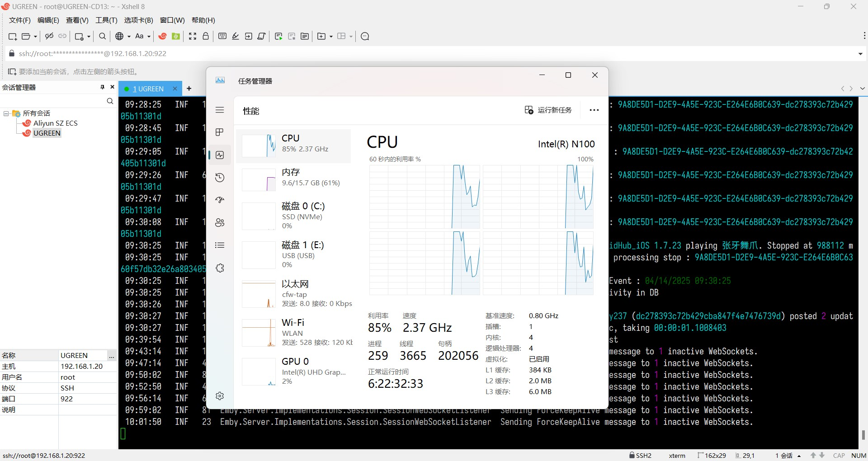Close the UGREEN session tab
The height and width of the screenshot is (461, 868).
[x=175, y=89]
